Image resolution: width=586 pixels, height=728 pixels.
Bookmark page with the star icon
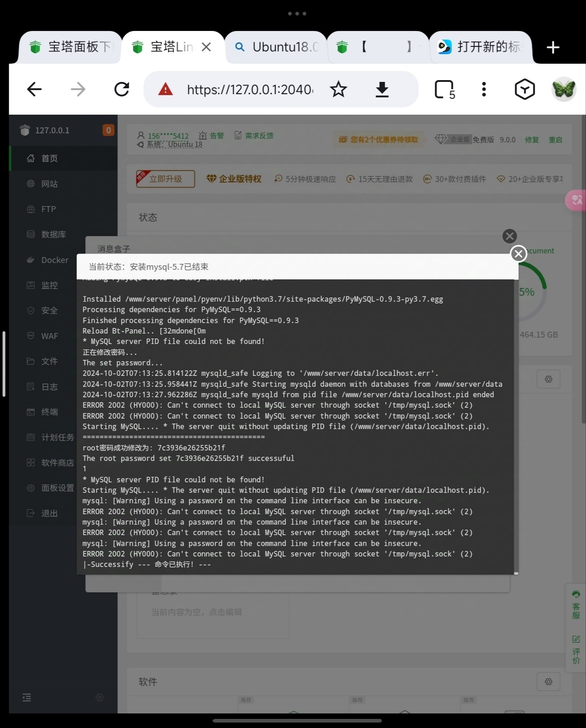coord(338,89)
